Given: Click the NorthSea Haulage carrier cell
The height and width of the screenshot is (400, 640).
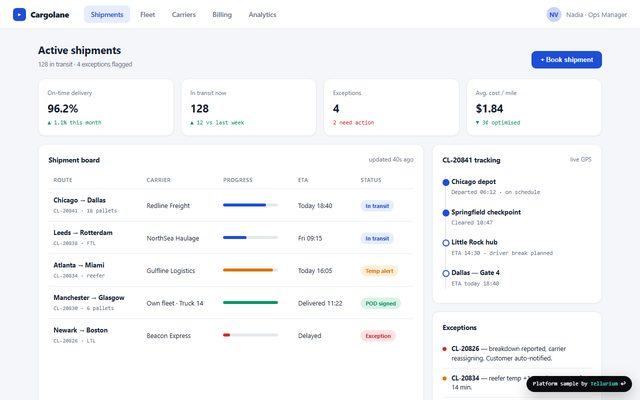Looking at the screenshot, I should coord(173,238).
